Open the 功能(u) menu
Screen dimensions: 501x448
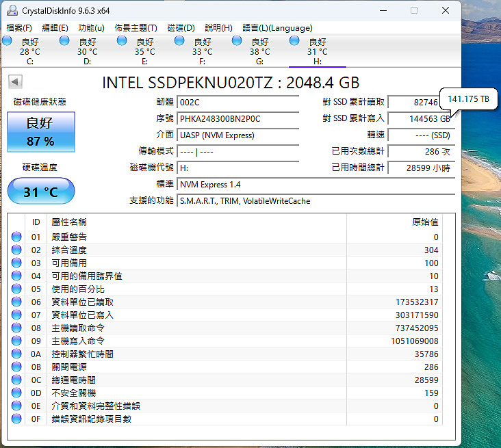(92, 28)
